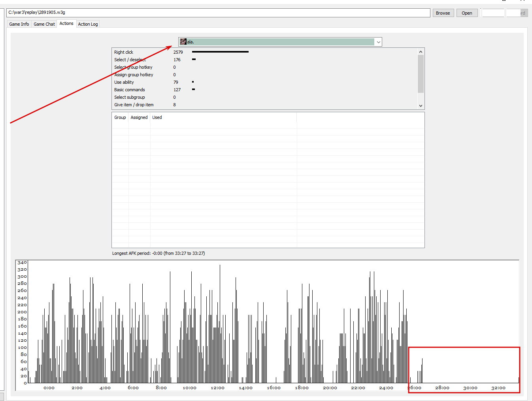532x401 pixels.
Task: Click the Actions tab
Action: pos(66,24)
